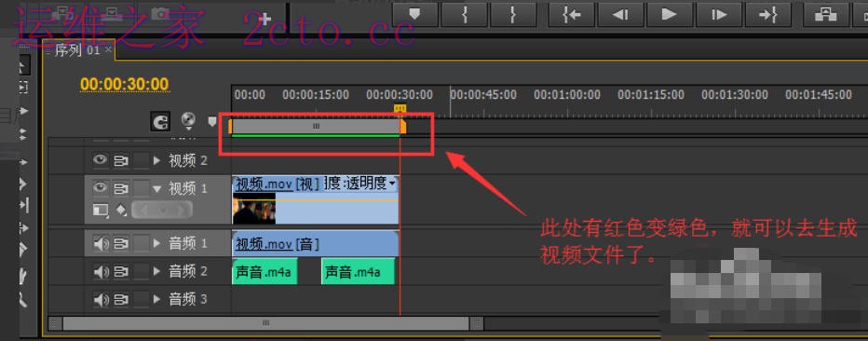Click the 00:01:30:00 mark on ruler
This screenshot has height=341, width=868.
point(735,95)
